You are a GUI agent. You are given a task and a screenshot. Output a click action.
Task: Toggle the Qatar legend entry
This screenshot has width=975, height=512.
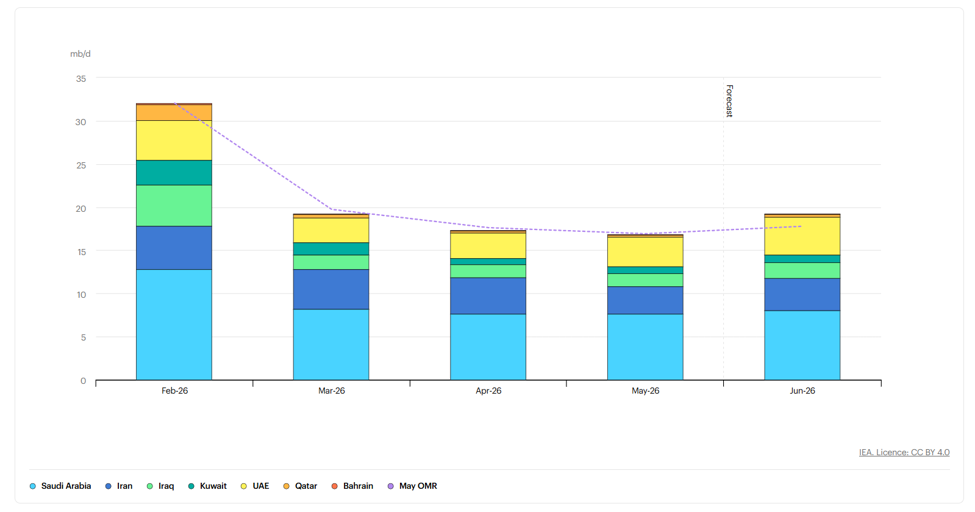click(300, 486)
